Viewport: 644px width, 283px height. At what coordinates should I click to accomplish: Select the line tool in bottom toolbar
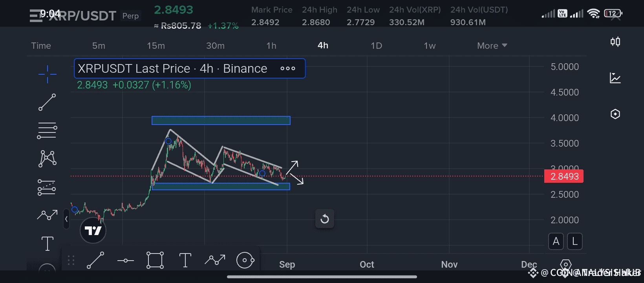(95, 260)
